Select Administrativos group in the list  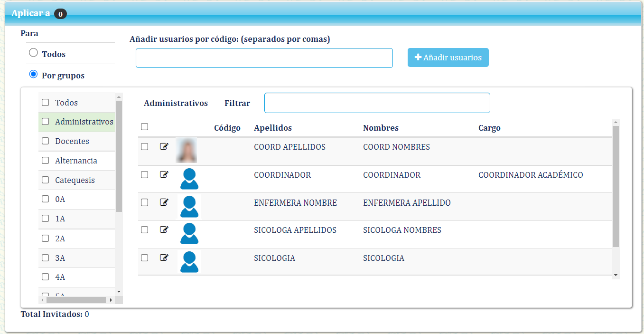84,122
